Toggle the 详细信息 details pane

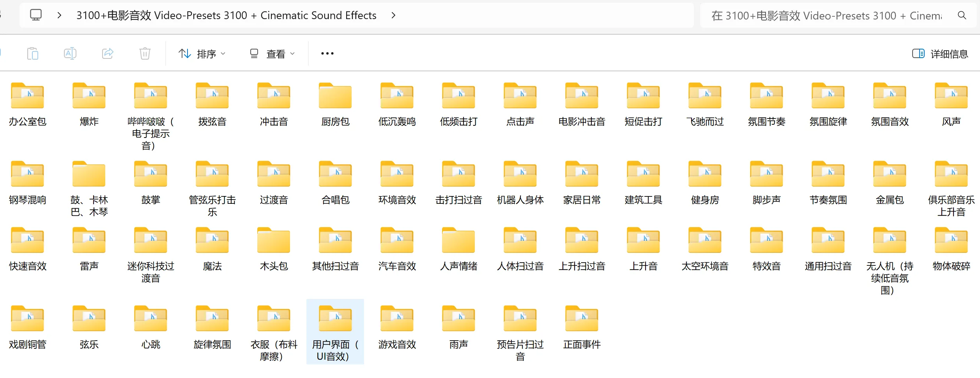pos(940,54)
